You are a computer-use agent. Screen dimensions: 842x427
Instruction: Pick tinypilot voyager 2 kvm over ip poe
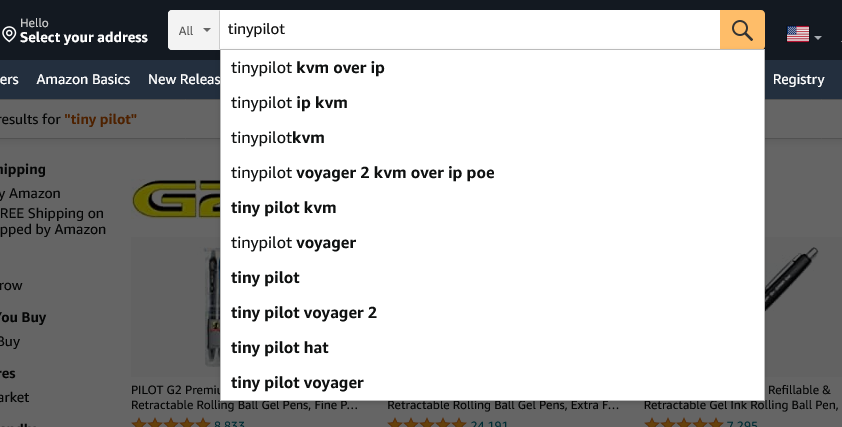[492, 173]
